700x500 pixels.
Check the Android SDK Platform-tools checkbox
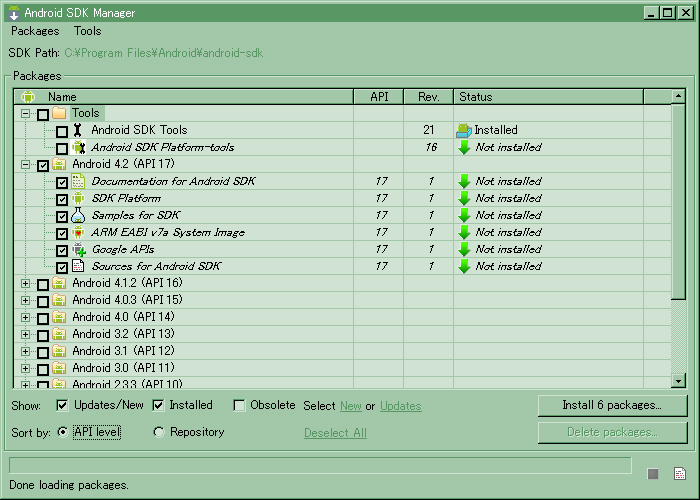62,148
